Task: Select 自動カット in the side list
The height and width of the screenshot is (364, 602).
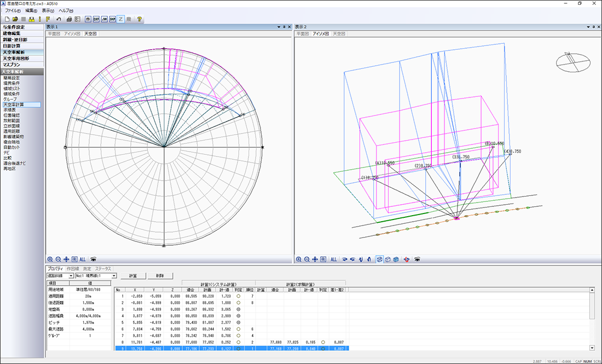Action: [11, 147]
